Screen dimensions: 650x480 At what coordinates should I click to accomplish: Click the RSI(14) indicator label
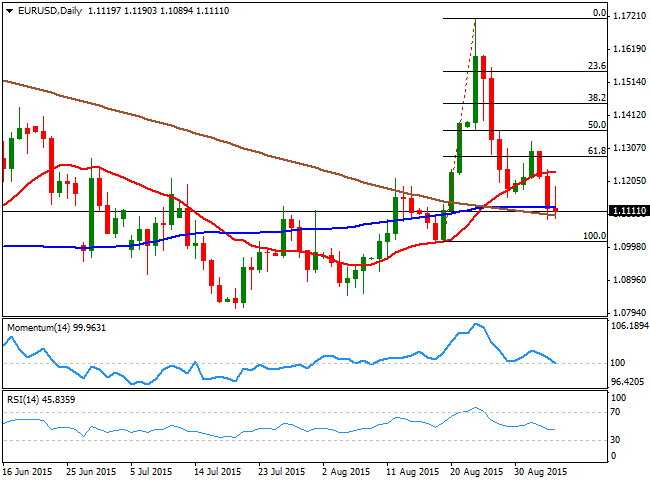point(40,399)
